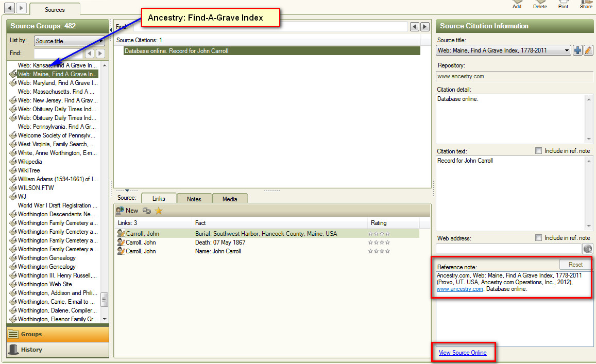Select Web: New Jersey, Find A Grave source

point(58,100)
